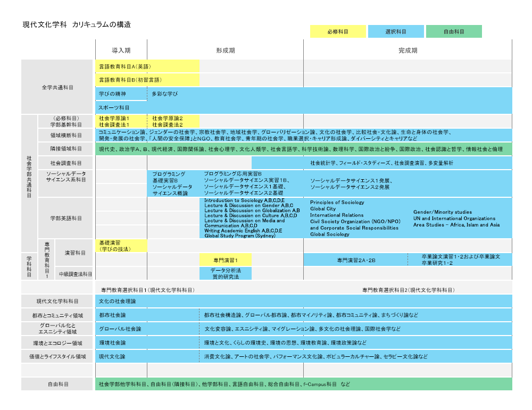The width and height of the screenshot is (532, 410).
Task: Click the 基礎演習（学びの技法） yellow cell
Action: click(121, 246)
